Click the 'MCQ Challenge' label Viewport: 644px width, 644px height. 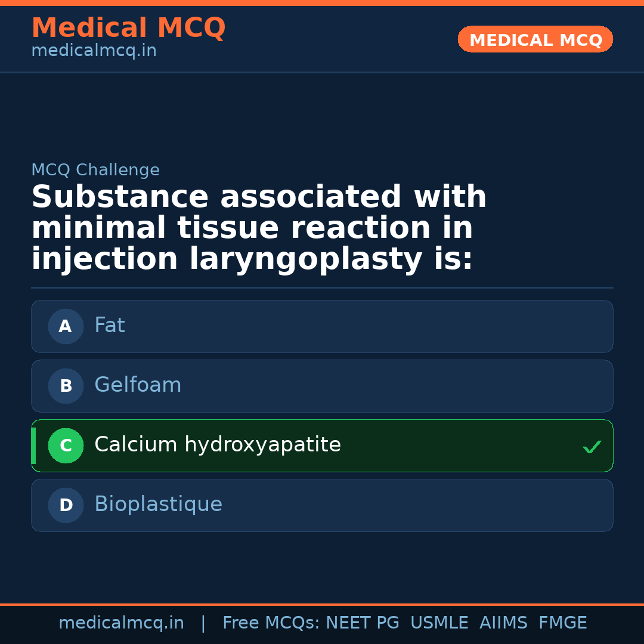click(95, 170)
